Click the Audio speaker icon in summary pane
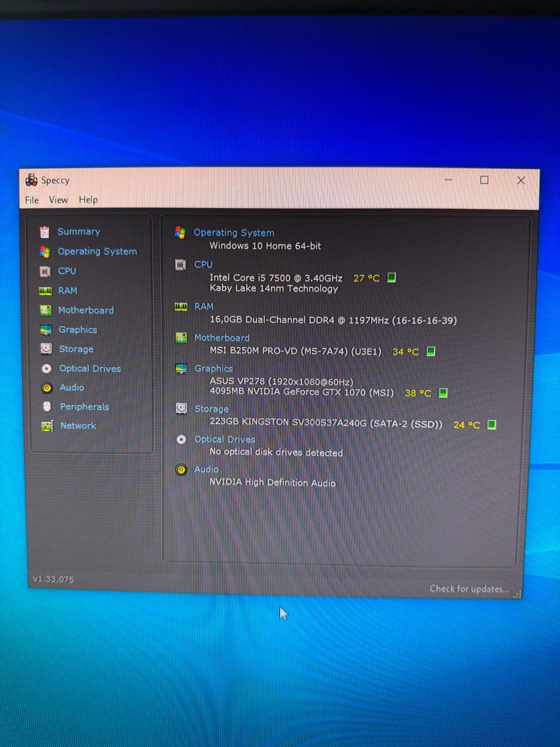Viewport: 560px width, 747px height. [x=181, y=470]
